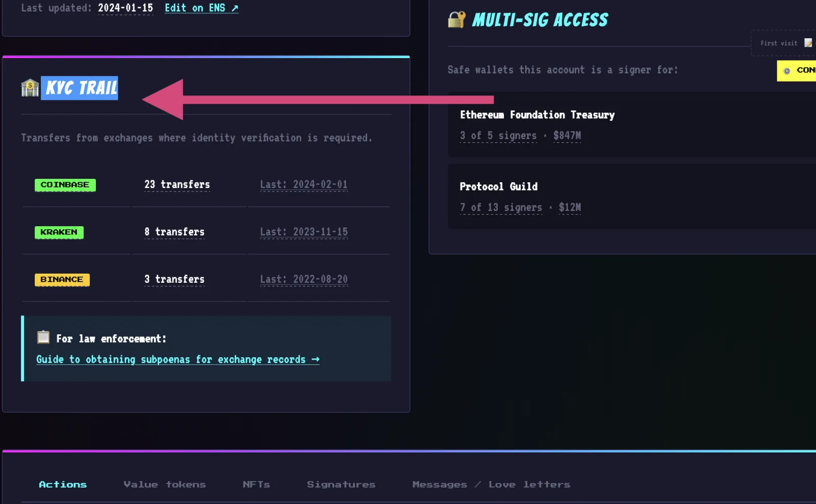The width and height of the screenshot is (816, 504).
Task: Click the 23 transfers count
Action: click(177, 184)
